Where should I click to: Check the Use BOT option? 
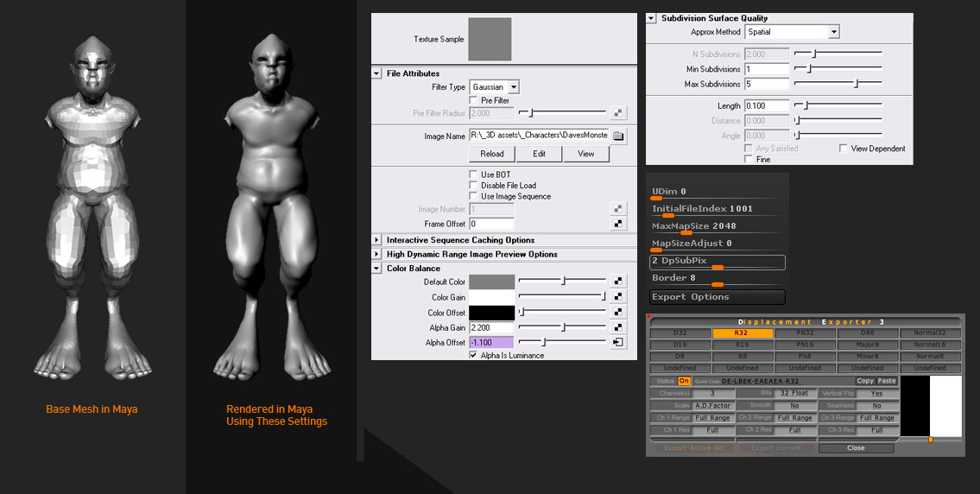point(473,174)
